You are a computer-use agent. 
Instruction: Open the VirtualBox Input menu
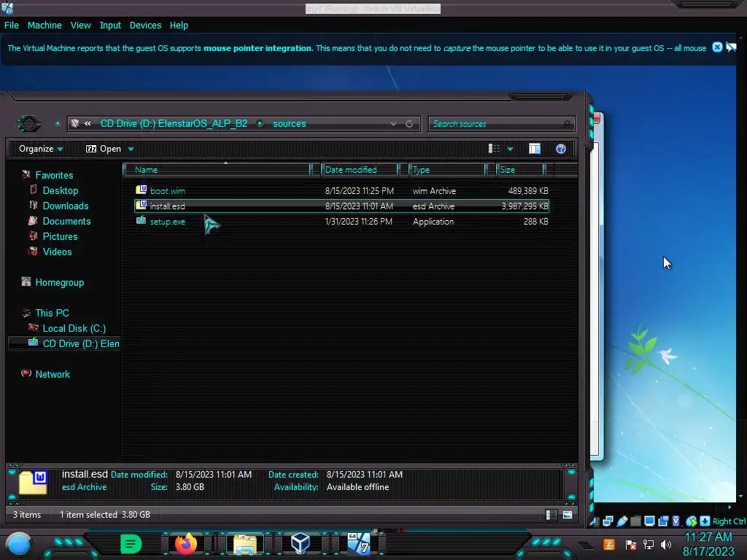point(110,26)
